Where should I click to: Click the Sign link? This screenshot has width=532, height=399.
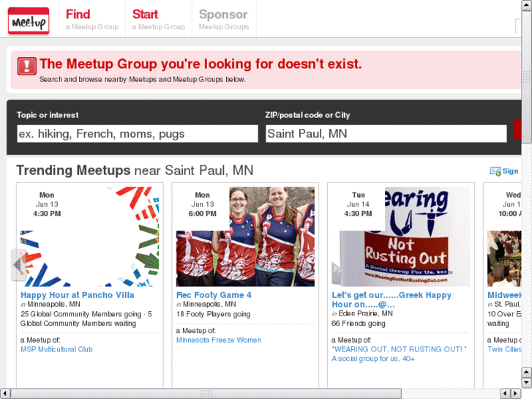[510, 171]
